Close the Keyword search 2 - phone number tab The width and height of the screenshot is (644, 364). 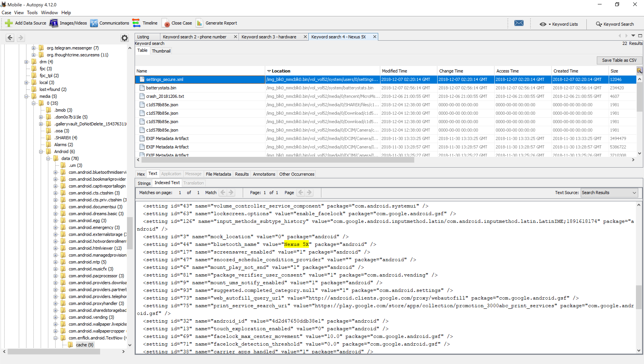click(235, 37)
